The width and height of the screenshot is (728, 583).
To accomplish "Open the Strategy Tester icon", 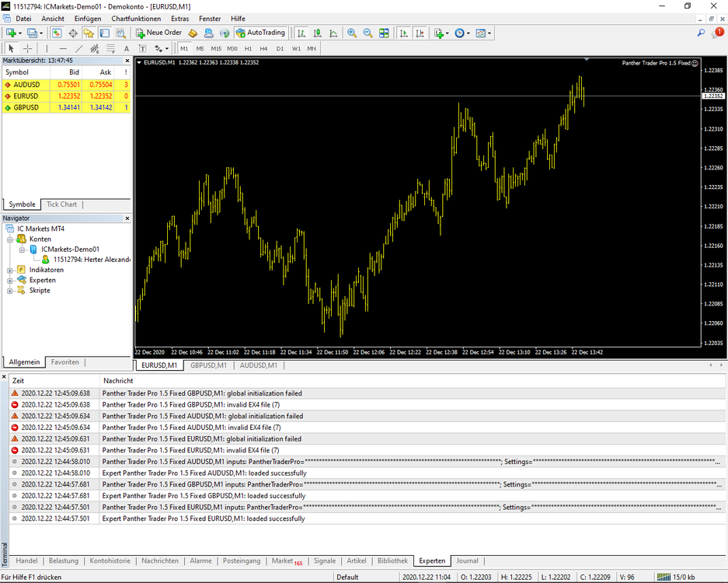I will coord(120,33).
